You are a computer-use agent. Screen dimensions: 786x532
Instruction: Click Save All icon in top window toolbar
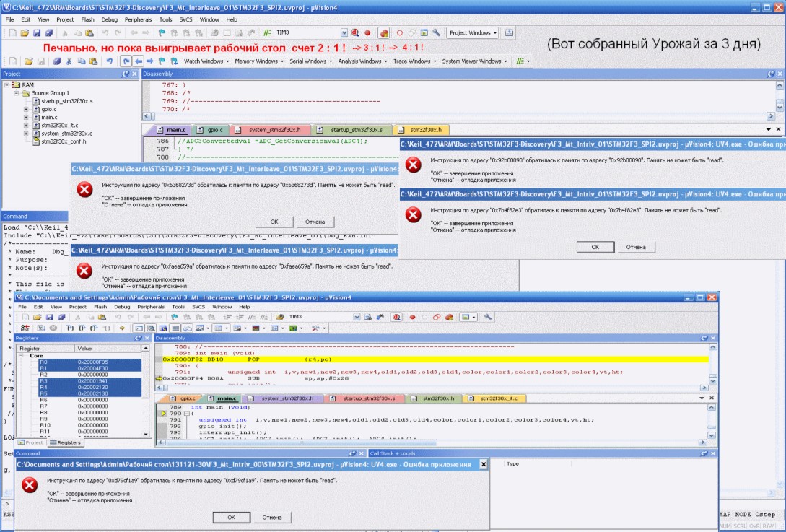(48, 33)
